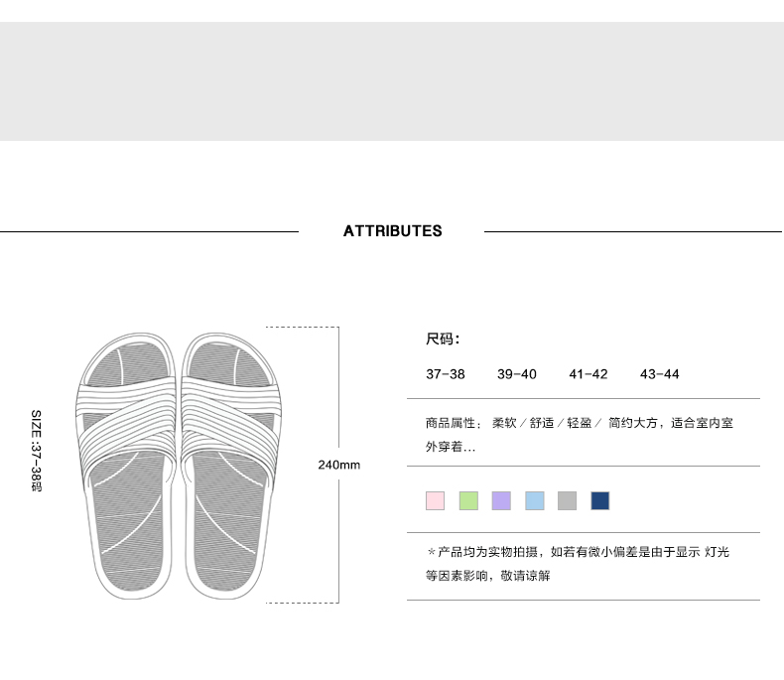This screenshot has width=784, height=680.
Task: Select the light green color swatch
Action: tap(468, 500)
